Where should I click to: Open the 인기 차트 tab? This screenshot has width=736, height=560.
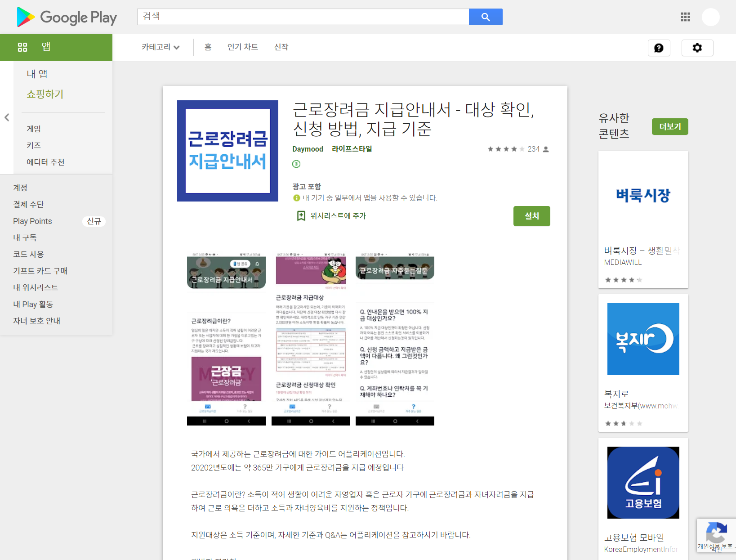[243, 47]
